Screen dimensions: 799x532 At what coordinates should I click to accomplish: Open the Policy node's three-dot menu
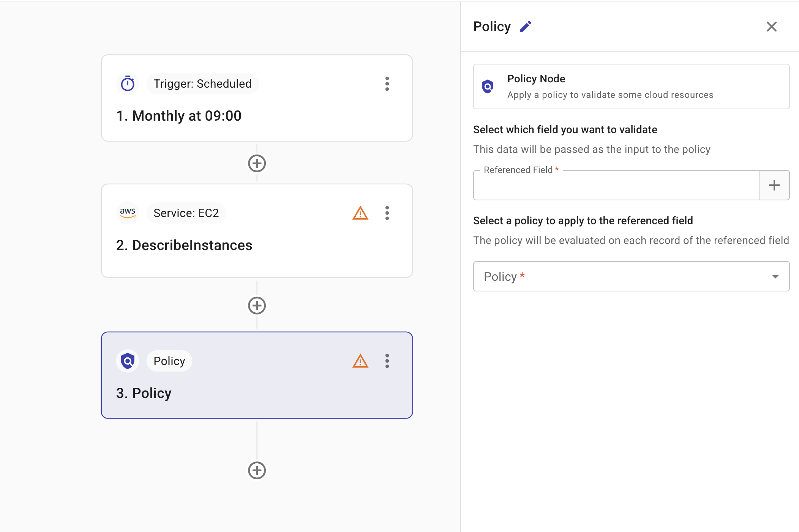point(387,361)
